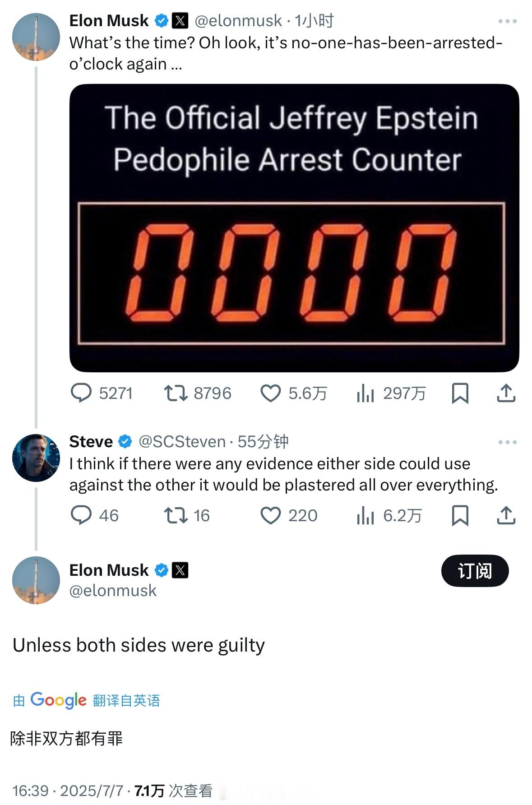Like the tweet with 5.6万 likes
The image size is (532, 805).
pyautogui.click(x=293, y=393)
